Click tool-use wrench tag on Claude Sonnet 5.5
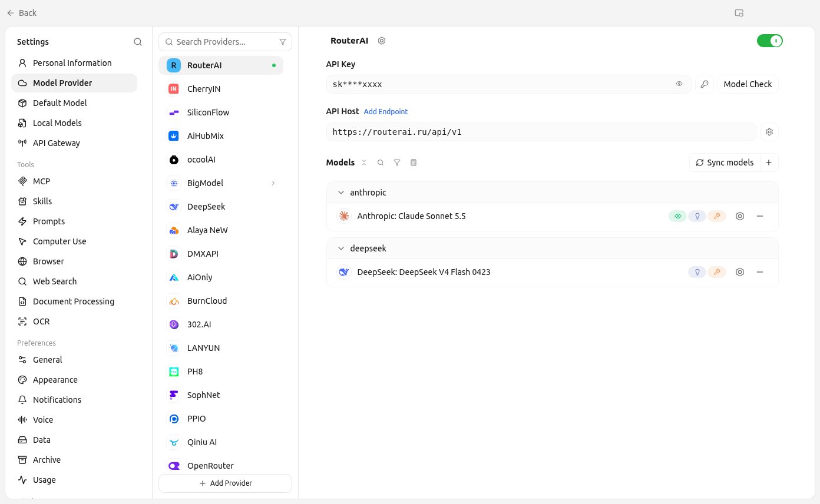 717,216
